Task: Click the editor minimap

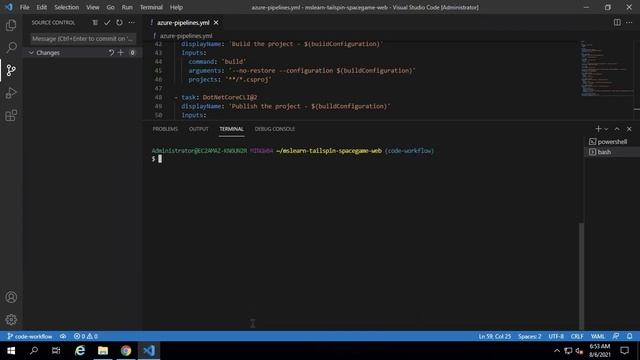Action: pyautogui.click(x=607, y=69)
